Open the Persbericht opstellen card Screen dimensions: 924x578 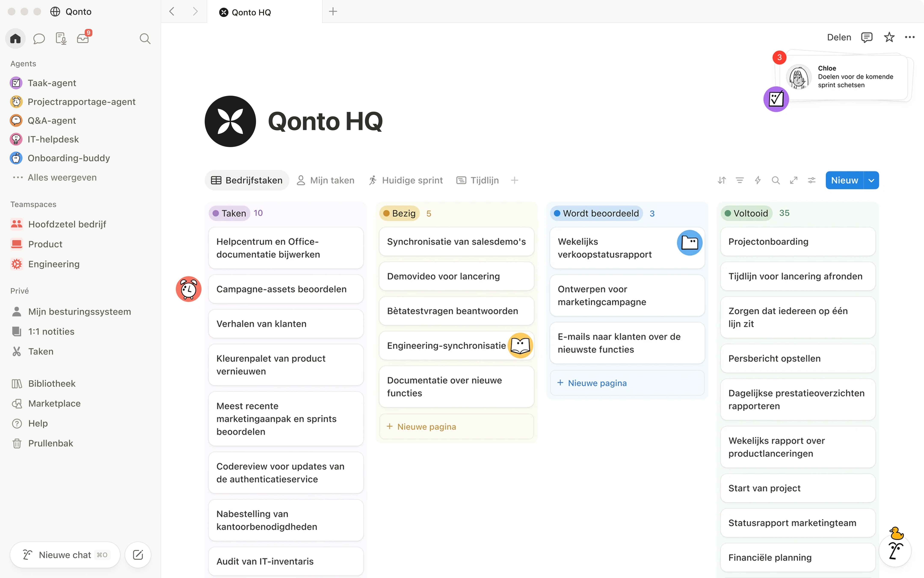coord(798,358)
